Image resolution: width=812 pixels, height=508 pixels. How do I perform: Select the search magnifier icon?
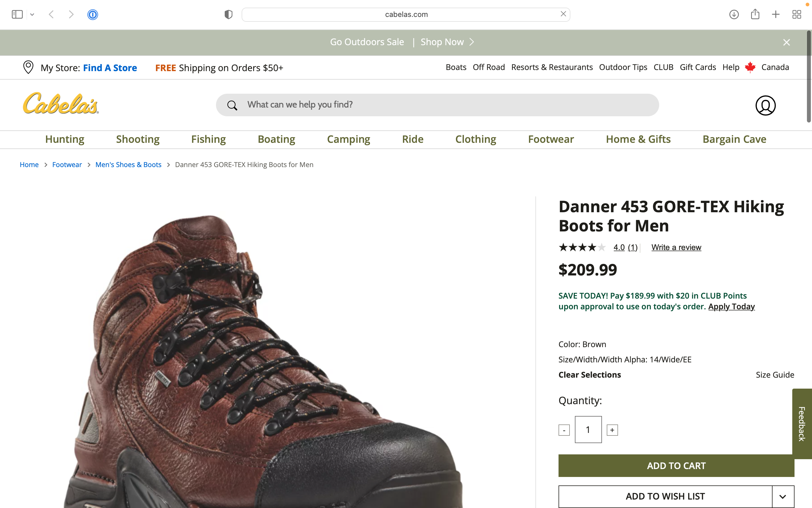point(232,105)
